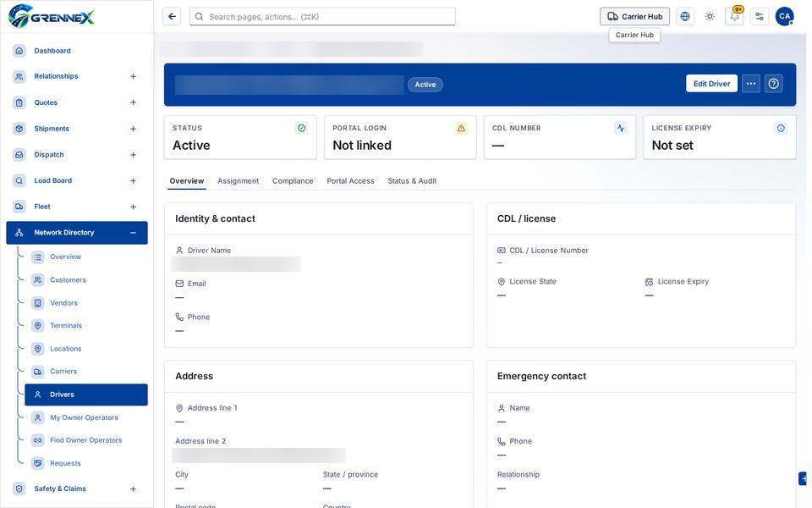This screenshot has height=508, width=812.
Task: Click the back arrow button
Action: (172, 17)
